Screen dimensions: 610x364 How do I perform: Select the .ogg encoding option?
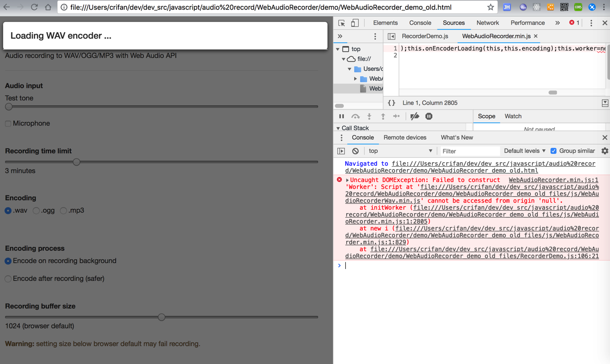click(x=36, y=211)
